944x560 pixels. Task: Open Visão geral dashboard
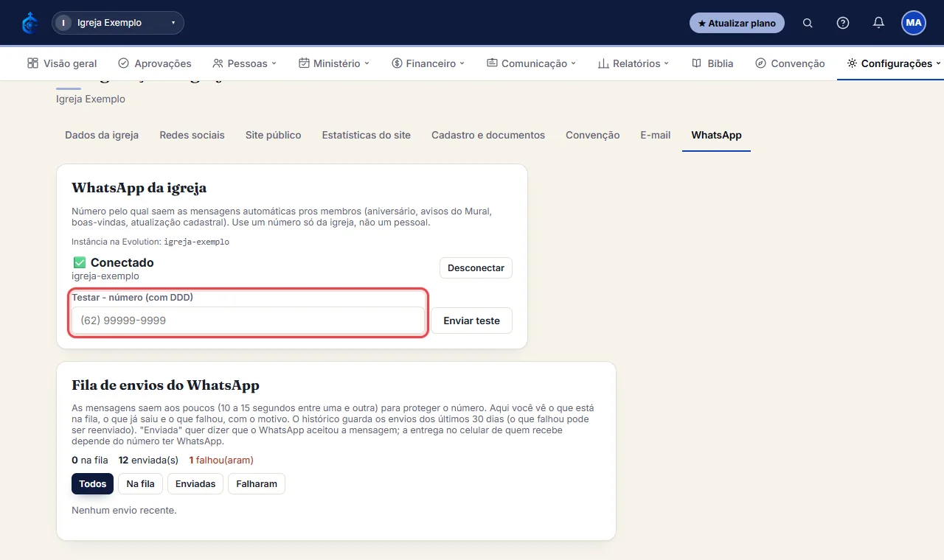pos(62,63)
